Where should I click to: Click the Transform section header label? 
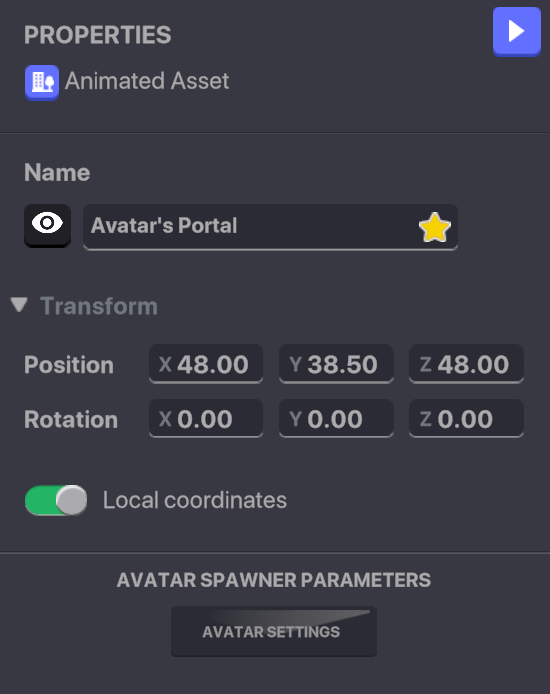99,306
